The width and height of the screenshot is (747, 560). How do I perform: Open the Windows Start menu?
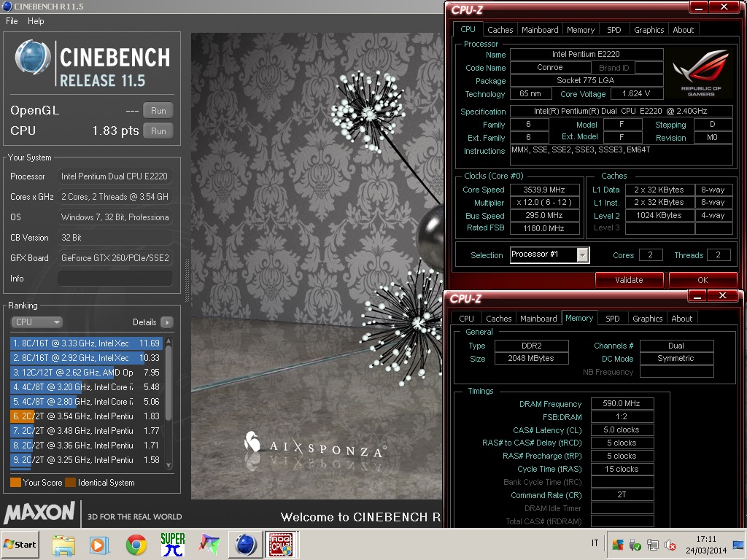click(20, 544)
